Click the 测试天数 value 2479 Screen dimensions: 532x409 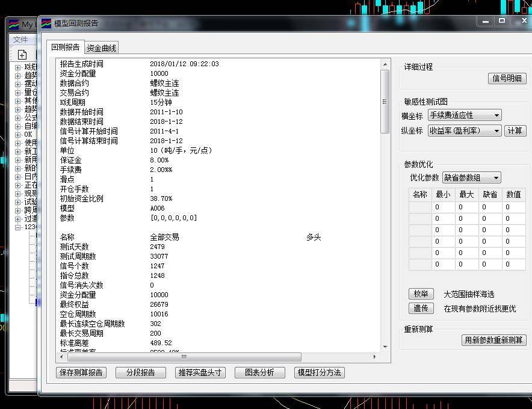coord(157,247)
